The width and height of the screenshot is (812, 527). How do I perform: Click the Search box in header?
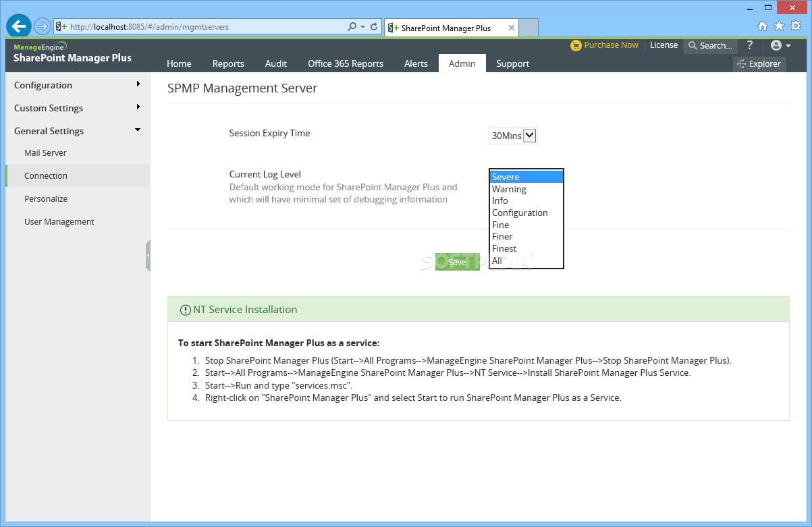[711, 45]
